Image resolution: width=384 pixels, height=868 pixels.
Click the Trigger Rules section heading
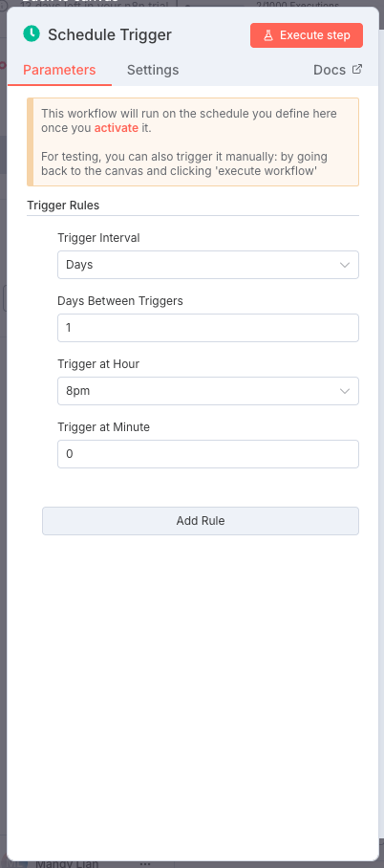click(x=63, y=206)
